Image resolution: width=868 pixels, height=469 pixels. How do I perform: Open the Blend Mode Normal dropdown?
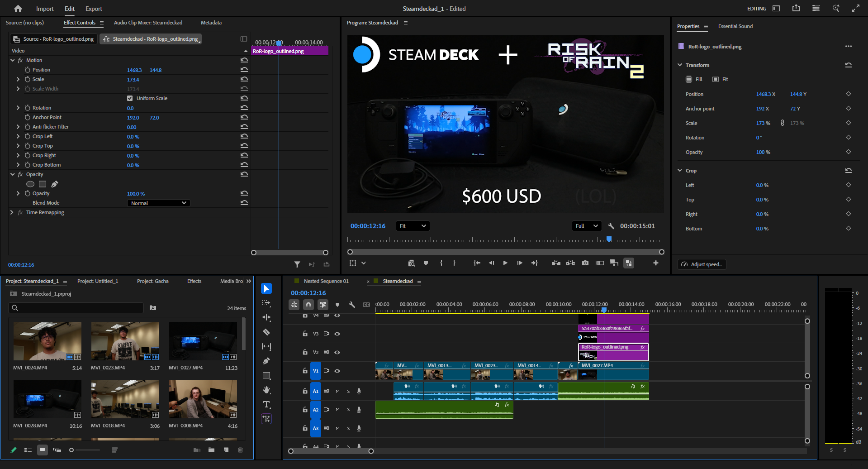(x=159, y=203)
